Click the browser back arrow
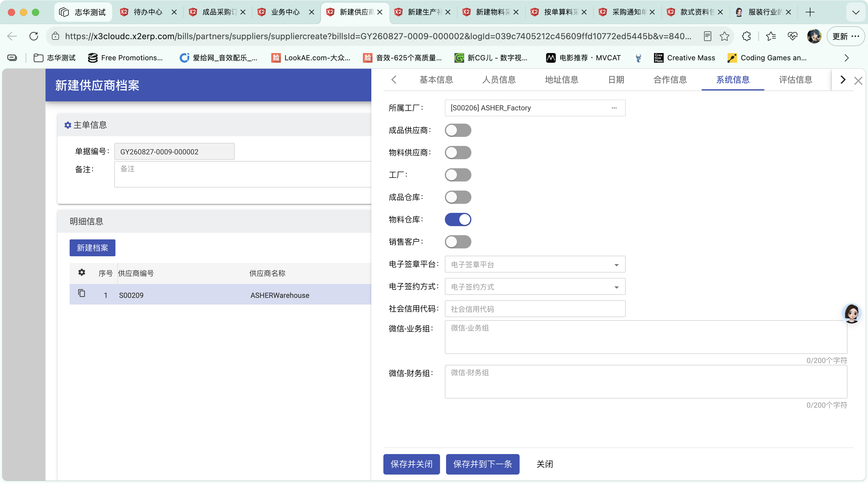 (x=12, y=36)
